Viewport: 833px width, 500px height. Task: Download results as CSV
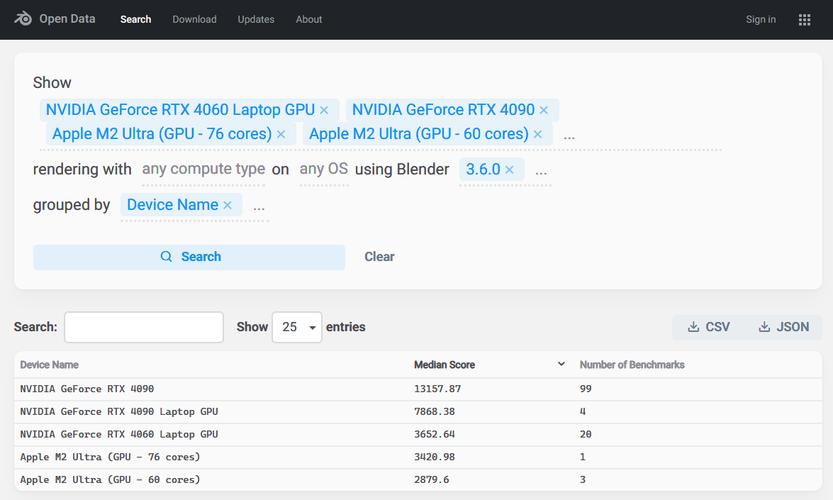click(x=709, y=327)
